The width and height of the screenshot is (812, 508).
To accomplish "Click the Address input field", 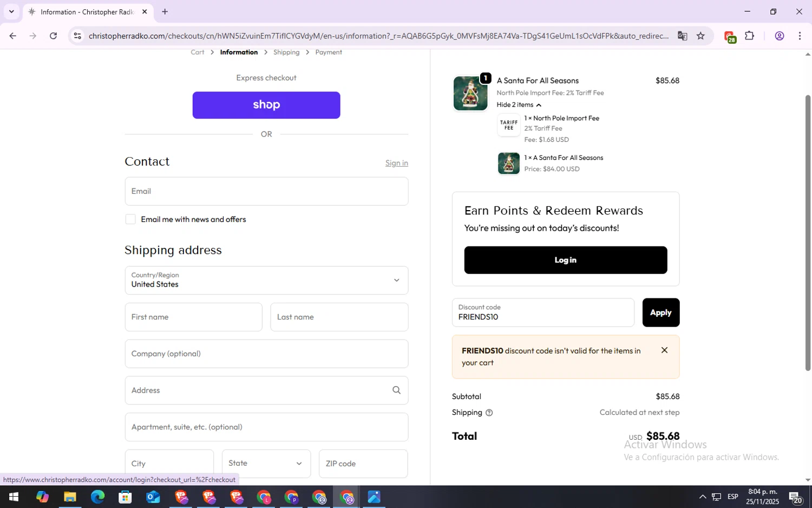I will coord(266,390).
